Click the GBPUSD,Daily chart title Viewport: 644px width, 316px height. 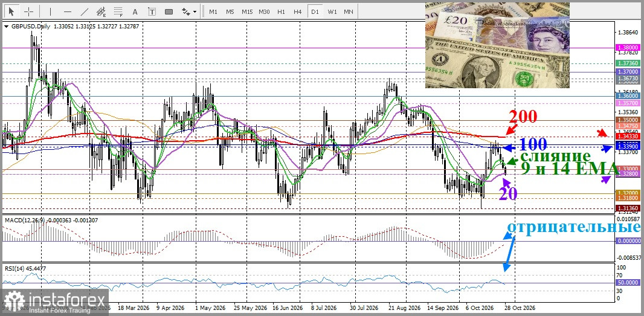click(x=30, y=27)
